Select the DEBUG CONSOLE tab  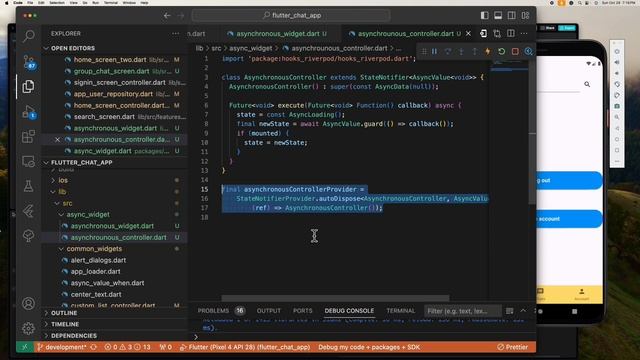[349, 311]
